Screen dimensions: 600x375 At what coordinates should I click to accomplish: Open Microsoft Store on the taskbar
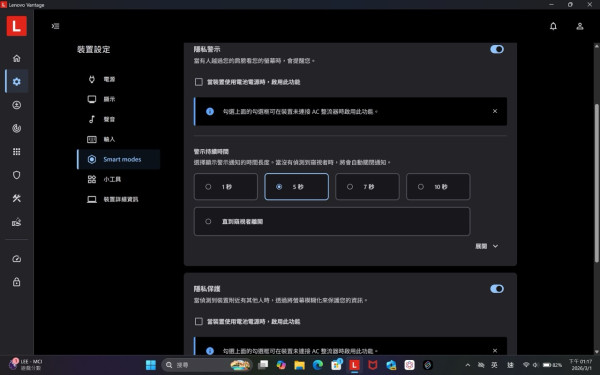point(336,365)
